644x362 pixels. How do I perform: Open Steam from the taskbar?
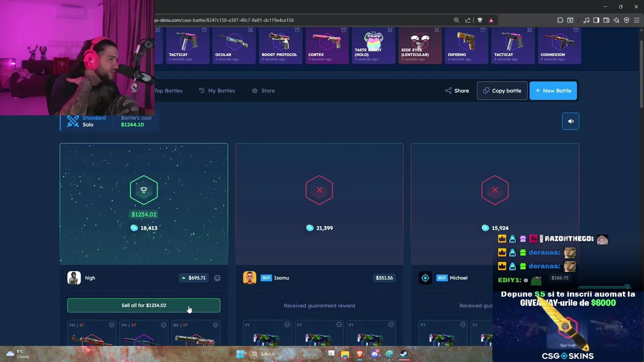[x=404, y=354]
